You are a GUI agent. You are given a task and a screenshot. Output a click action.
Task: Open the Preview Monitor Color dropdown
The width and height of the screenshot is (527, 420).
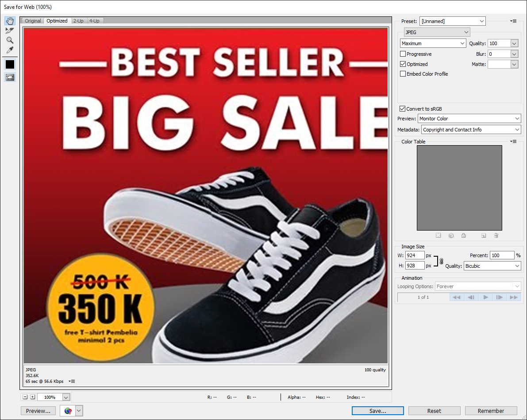point(469,119)
